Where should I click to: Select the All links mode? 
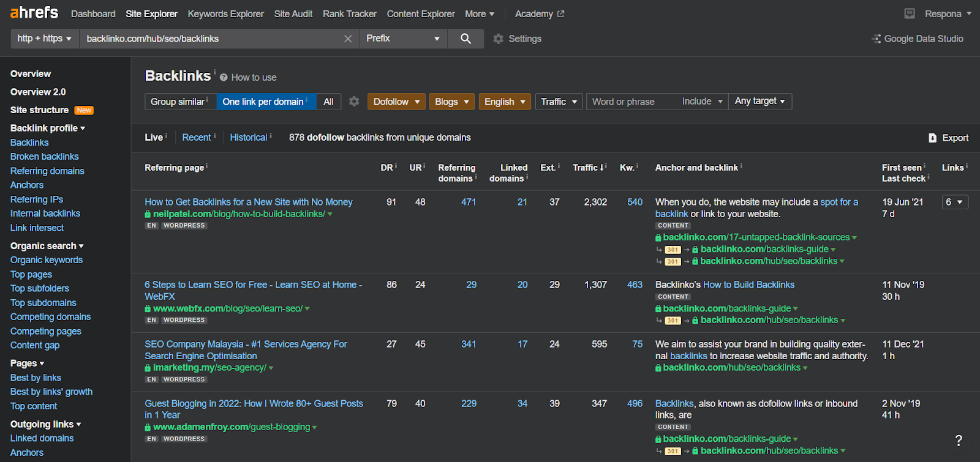click(328, 102)
